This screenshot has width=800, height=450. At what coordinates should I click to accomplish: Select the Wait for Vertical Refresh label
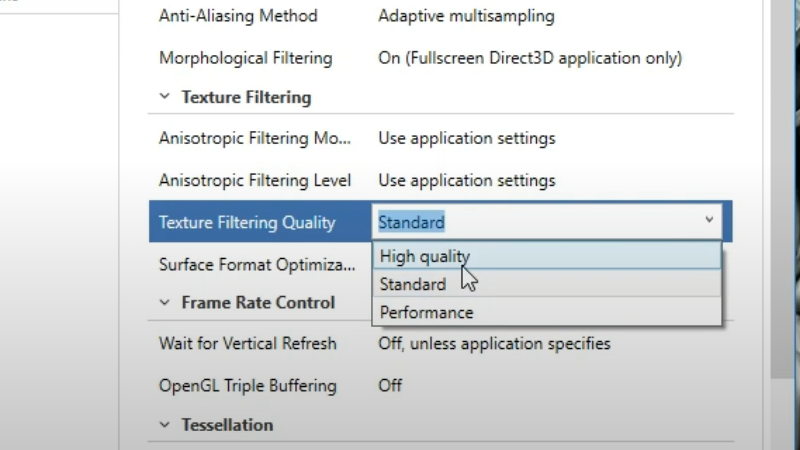click(x=247, y=343)
